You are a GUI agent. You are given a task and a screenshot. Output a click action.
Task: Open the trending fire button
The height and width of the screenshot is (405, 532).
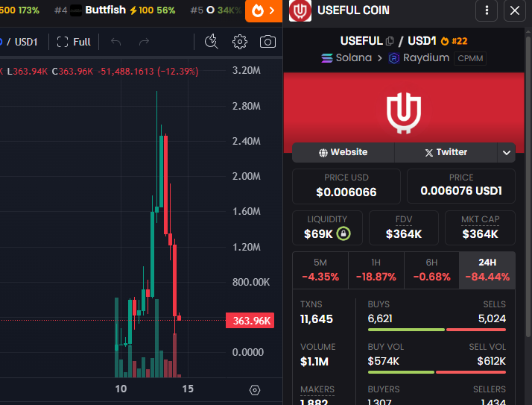click(x=264, y=11)
